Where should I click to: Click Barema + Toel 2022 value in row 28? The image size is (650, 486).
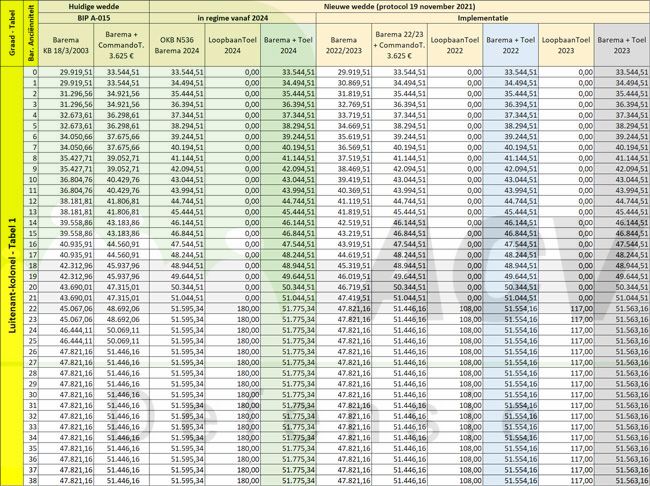coord(511,373)
